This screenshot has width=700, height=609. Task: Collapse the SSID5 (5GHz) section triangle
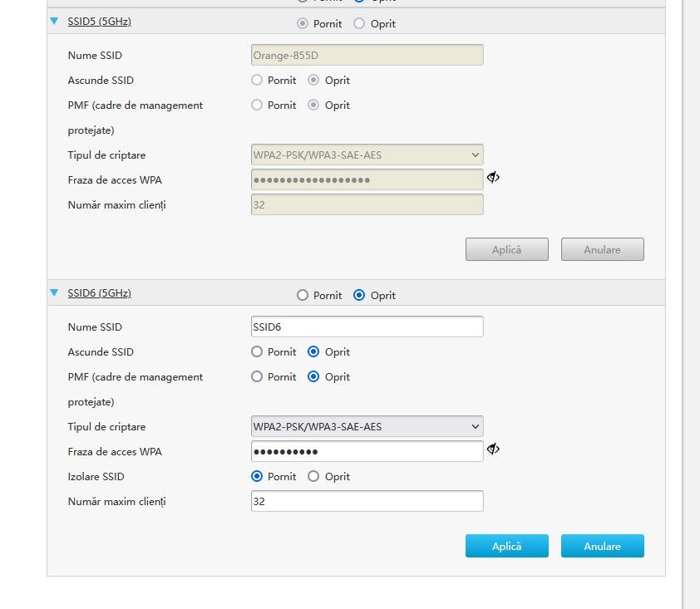click(x=54, y=22)
